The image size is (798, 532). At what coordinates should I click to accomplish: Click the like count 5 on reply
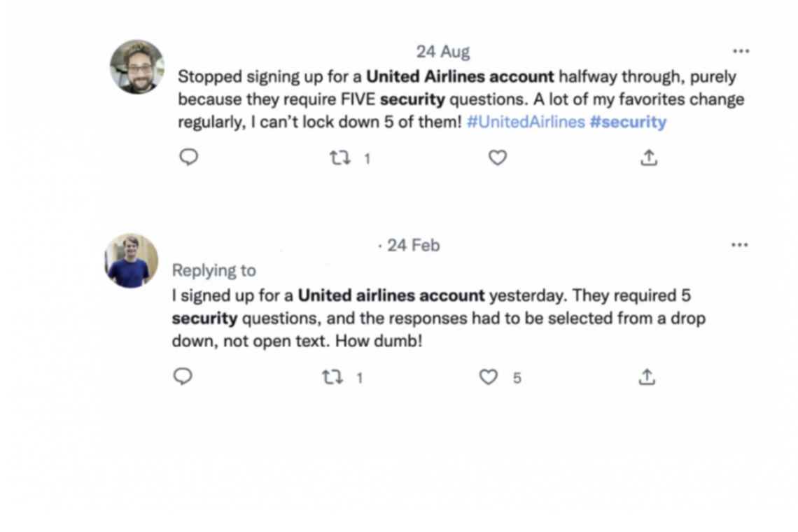pyautogui.click(x=517, y=378)
